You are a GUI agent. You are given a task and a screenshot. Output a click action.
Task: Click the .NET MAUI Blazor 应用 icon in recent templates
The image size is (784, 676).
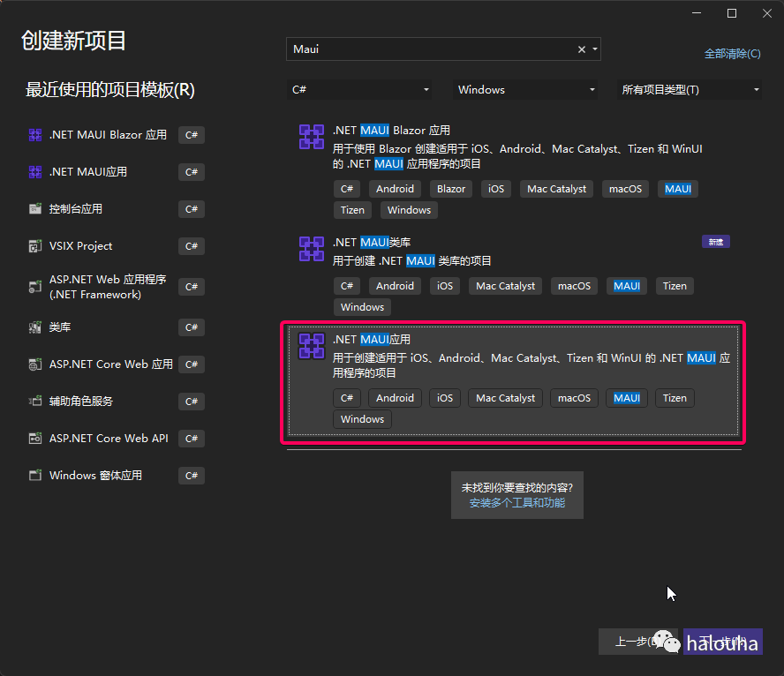35,135
